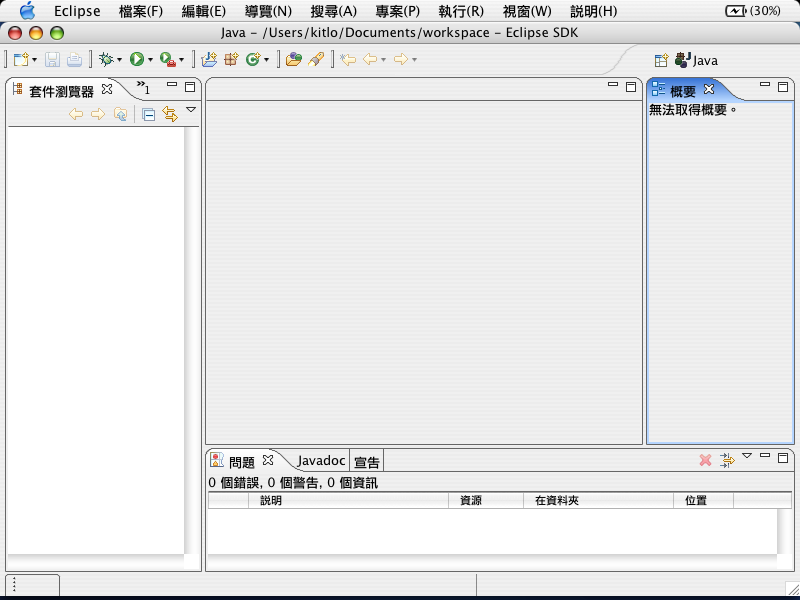Screen dimensions: 800x600
Task: Open the 檔案(F) menu
Action: coord(141,11)
